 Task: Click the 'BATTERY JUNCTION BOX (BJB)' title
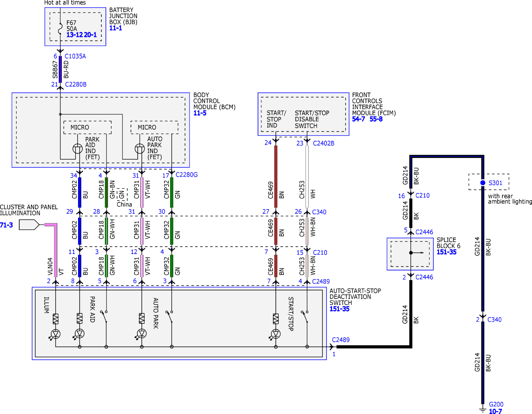pyautogui.click(x=123, y=16)
